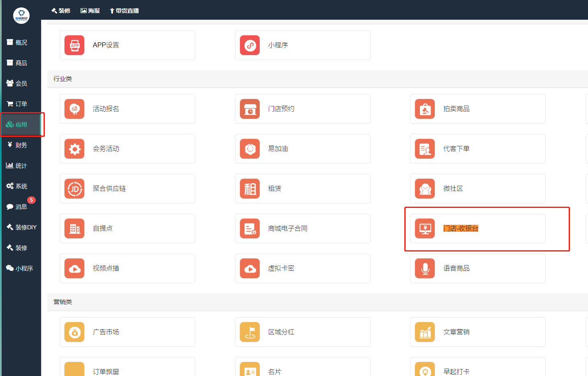Image resolution: width=588 pixels, height=376 pixels.
Task: Open the 海报 tab in the top bar
Action: click(x=90, y=11)
